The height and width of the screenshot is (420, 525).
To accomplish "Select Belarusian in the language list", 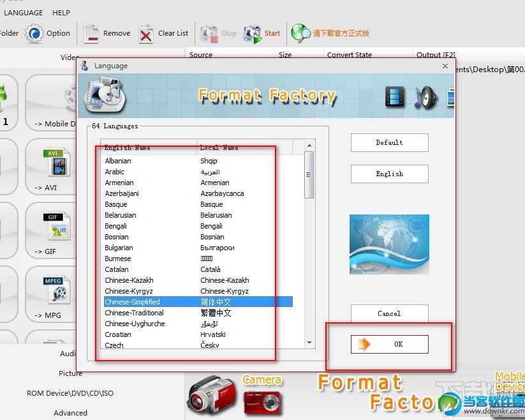I will click(x=198, y=215).
